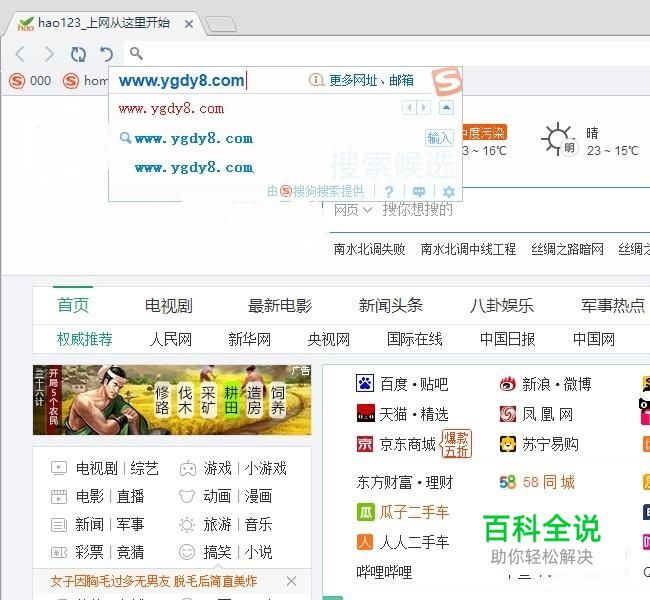
Task: Click the film icon beside 电影
Action: [58, 496]
